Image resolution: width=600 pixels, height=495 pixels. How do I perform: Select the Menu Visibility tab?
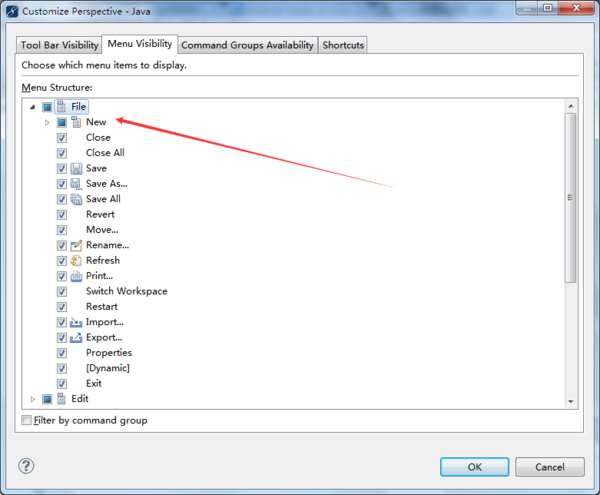[x=140, y=44]
